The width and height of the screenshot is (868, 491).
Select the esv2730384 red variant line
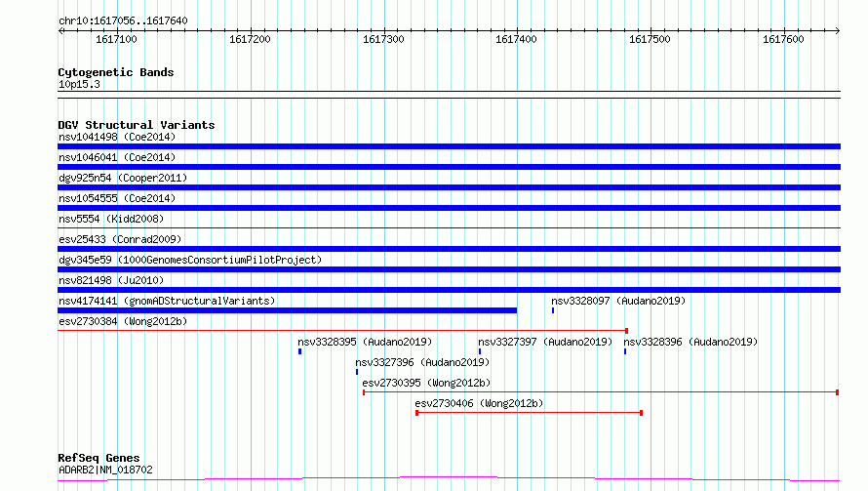coord(342,331)
